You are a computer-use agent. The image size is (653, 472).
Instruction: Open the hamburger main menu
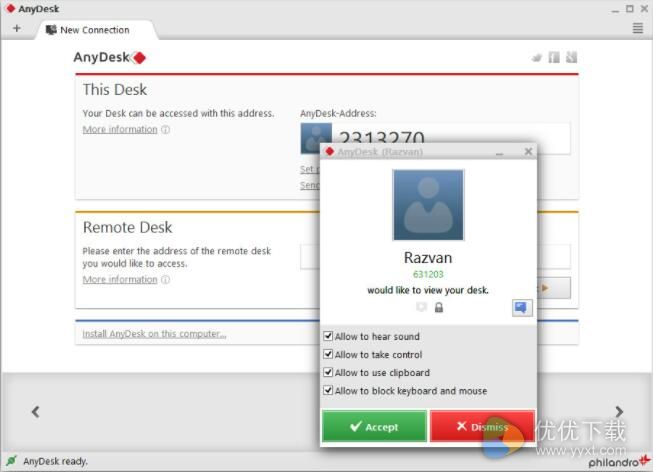tap(638, 28)
